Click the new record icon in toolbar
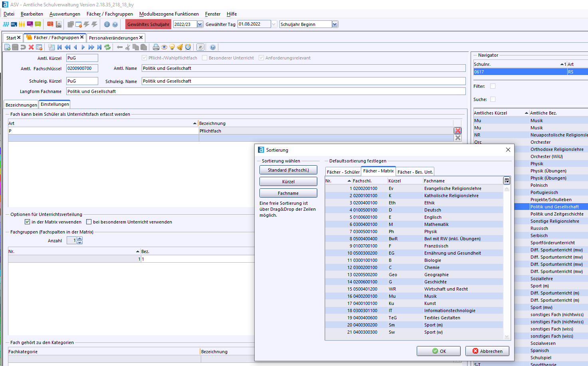Image resolution: width=588 pixels, height=366 pixels. click(7, 47)
